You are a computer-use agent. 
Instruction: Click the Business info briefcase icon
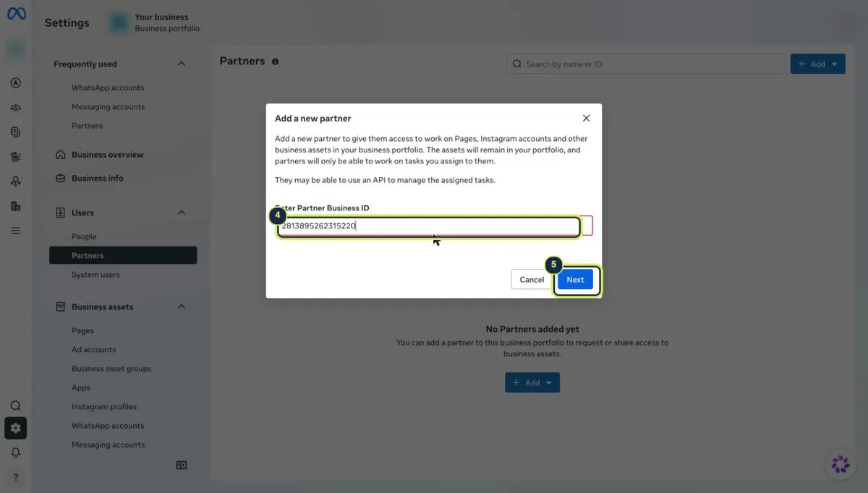(x=61, y=178)
